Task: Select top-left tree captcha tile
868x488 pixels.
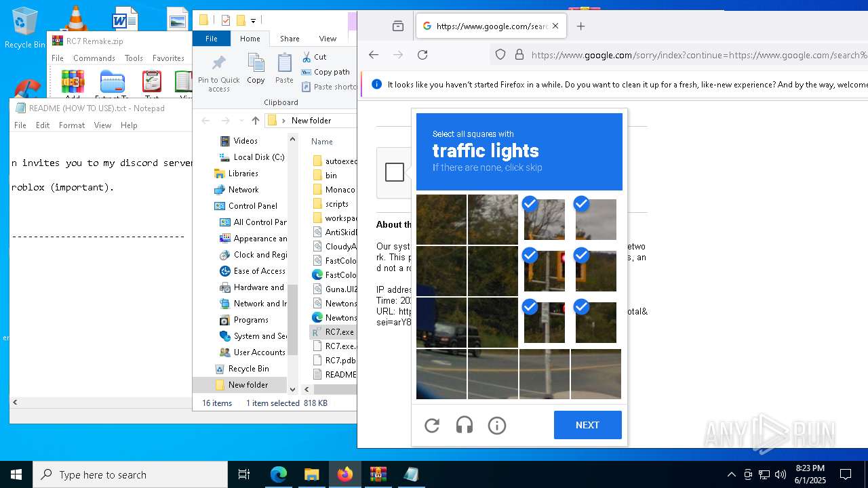Action: coord(441,220)
